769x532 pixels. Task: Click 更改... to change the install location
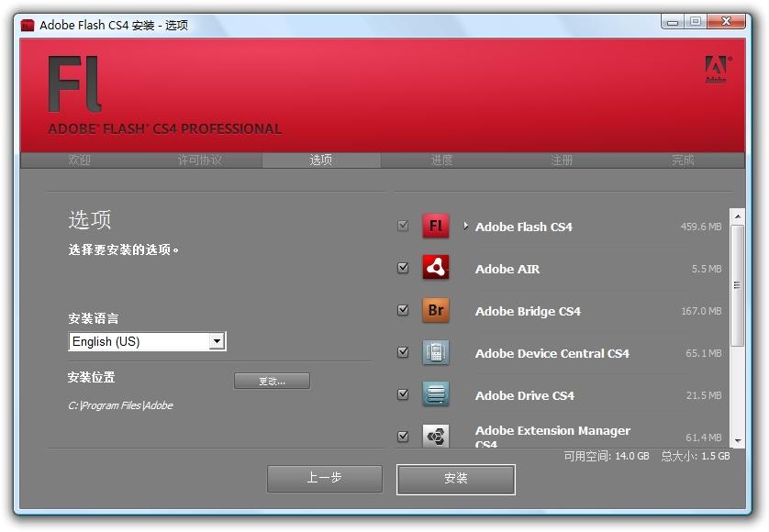pos(272,381)
